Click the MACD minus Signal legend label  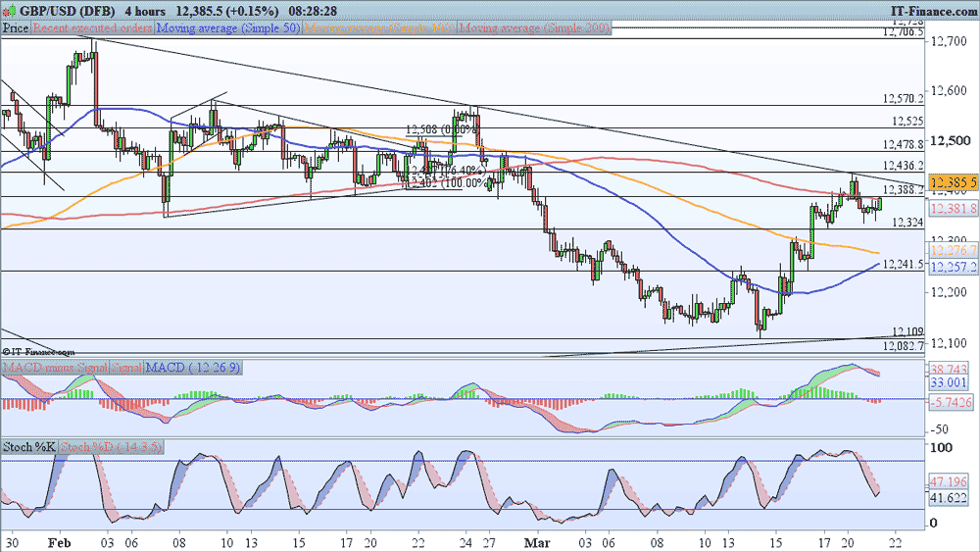[x=55, y=368]
